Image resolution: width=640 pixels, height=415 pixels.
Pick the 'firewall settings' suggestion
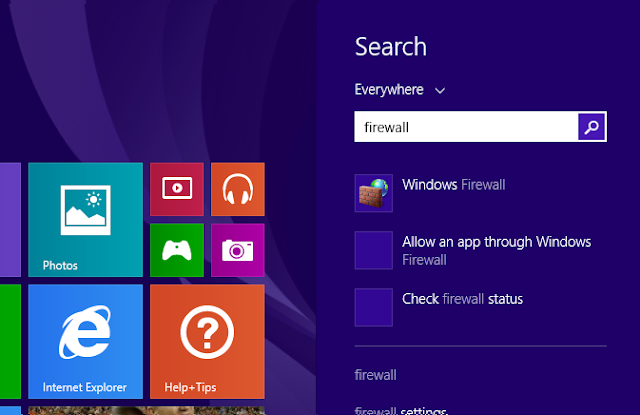coord(401,410)
